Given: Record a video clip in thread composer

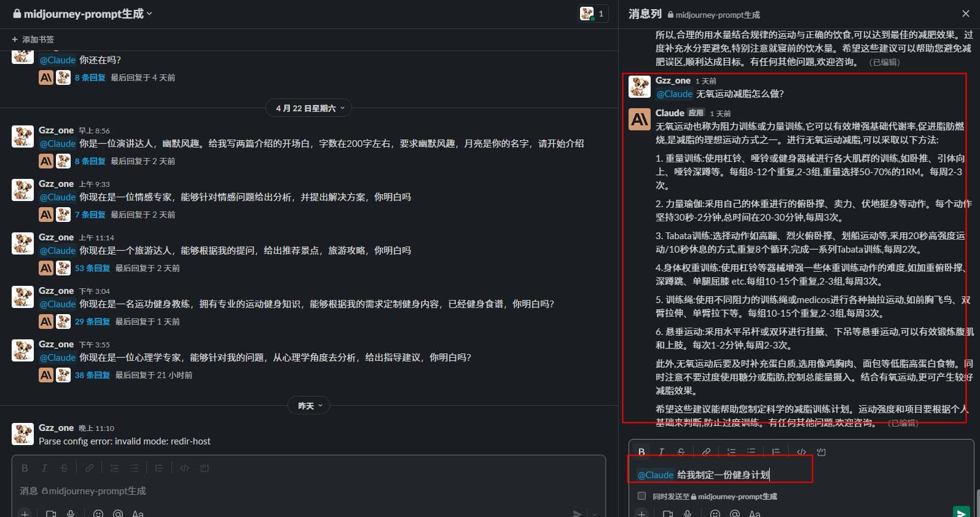Looking at the screenshot, I should (668, 513).
